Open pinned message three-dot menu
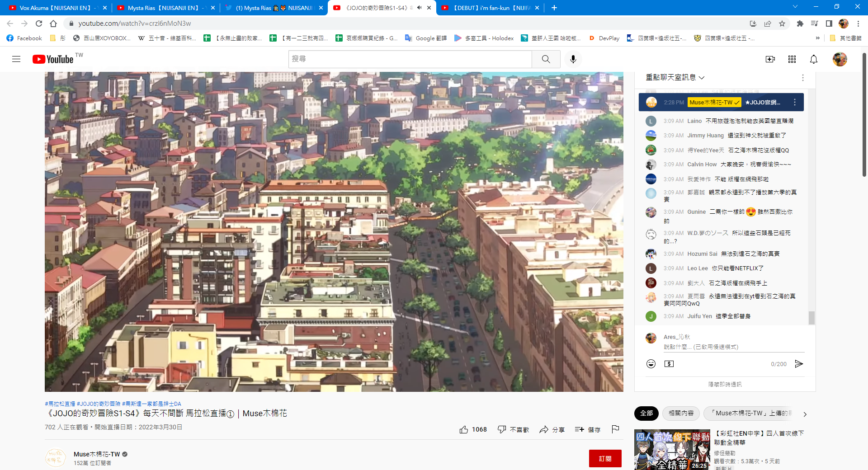 pos(795,103)
